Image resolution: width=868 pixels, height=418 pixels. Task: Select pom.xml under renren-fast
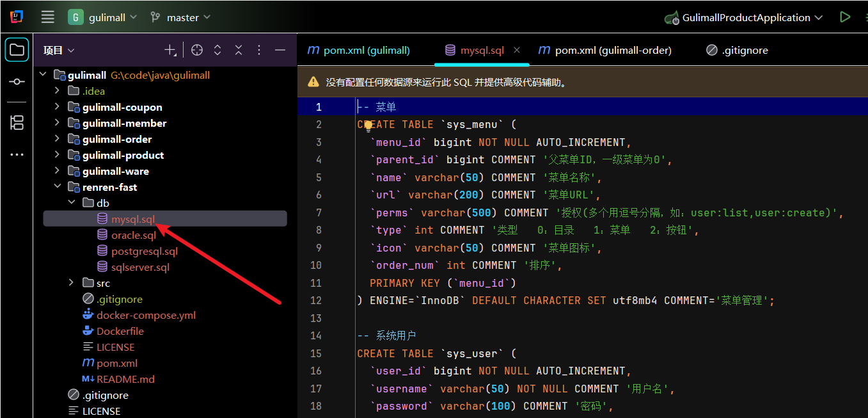pos(117,363)
